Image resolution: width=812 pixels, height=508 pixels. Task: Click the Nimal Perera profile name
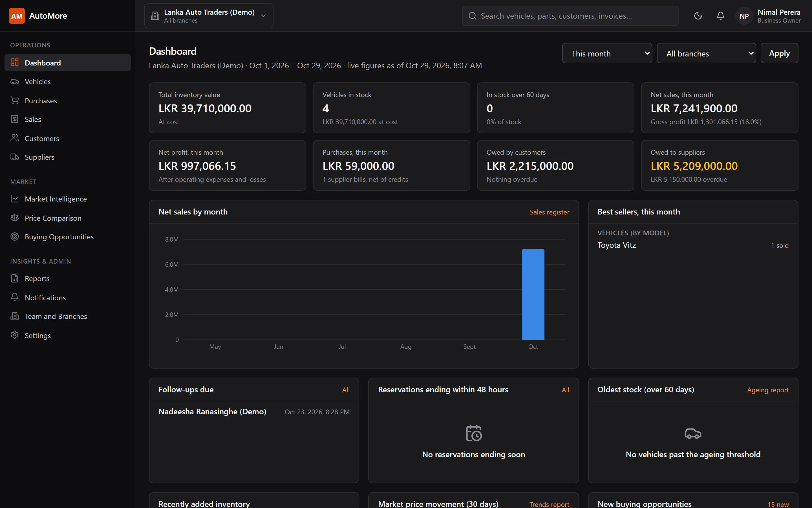(x=779, y=12)
